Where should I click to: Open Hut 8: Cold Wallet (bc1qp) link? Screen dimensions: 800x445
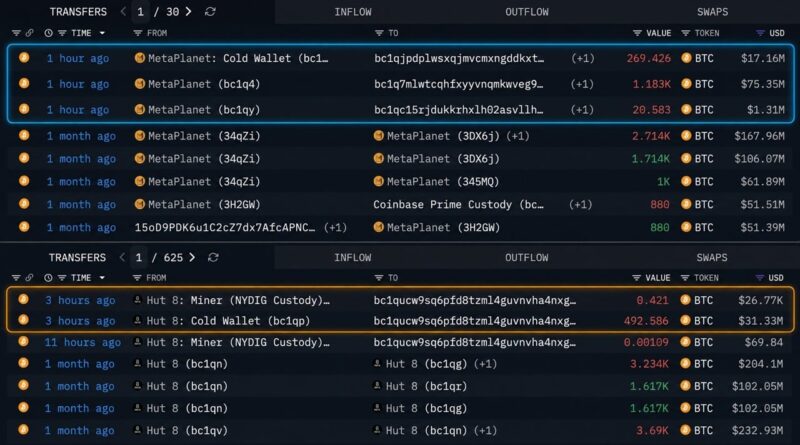[228, 320]
